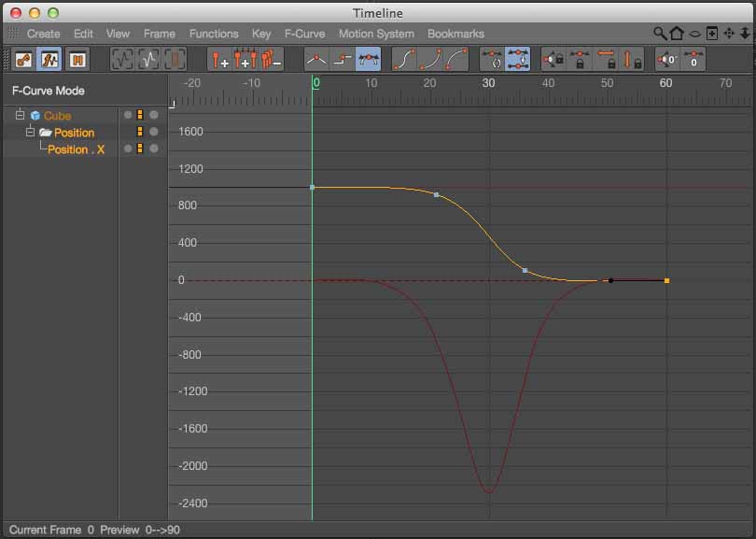Toggle last grey dot on Position . X row
Image resolution: width=756 pixels, height=539 pixels.
[x=154, y=149]
